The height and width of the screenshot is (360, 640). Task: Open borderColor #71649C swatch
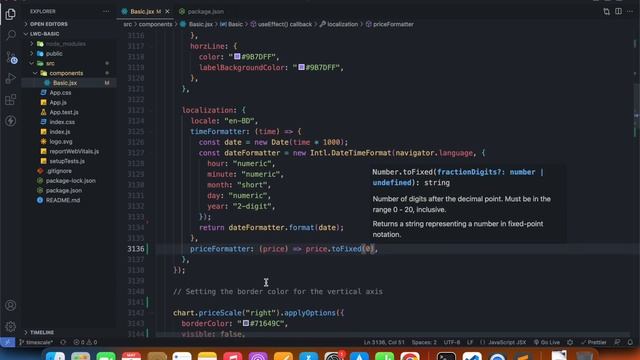click(246, 323)
